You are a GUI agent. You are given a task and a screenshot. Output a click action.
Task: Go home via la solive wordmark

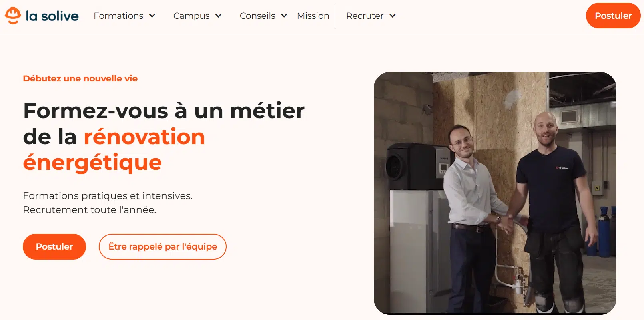pyautogui.click(x=52, y=16)
